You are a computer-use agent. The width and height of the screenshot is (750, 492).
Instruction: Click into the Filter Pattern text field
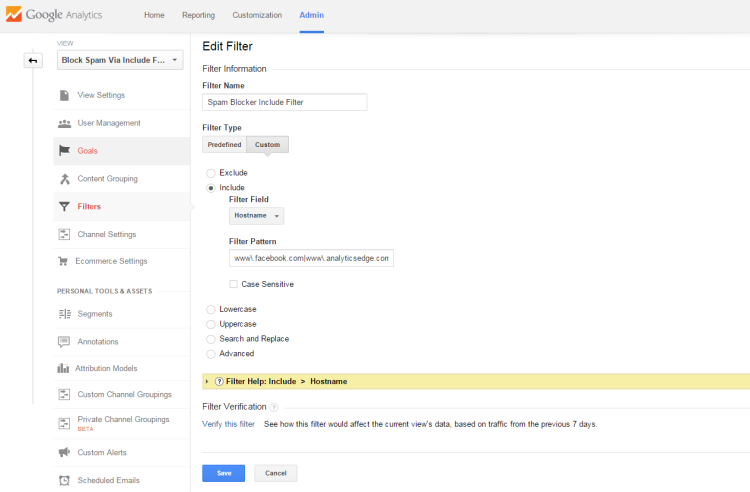click(x=311, y=258)
